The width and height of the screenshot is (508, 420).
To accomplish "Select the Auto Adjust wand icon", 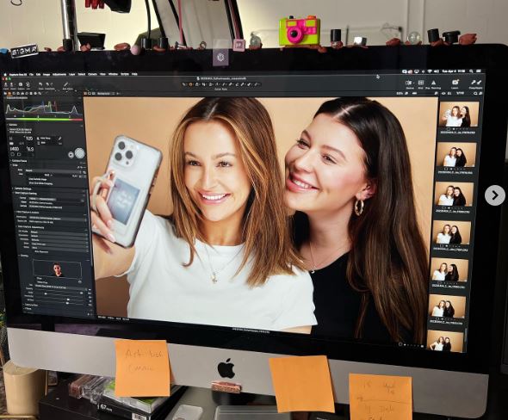I will 66,84.
